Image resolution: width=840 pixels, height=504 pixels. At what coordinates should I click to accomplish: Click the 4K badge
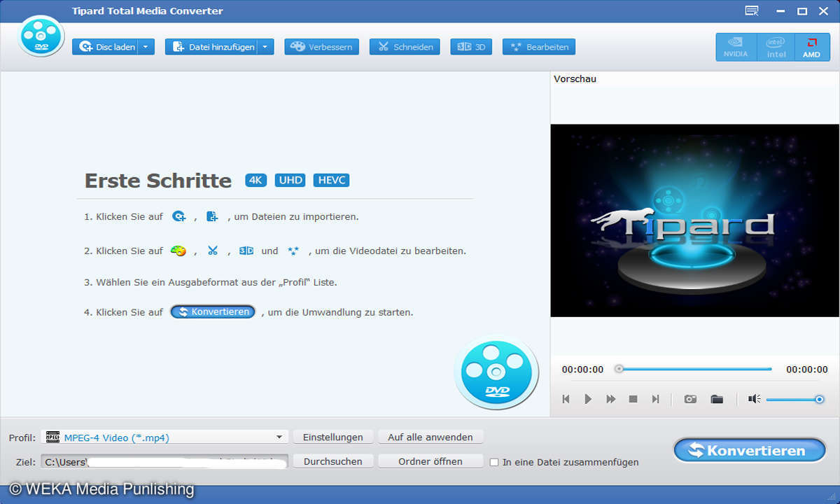(x=256, y=180)
